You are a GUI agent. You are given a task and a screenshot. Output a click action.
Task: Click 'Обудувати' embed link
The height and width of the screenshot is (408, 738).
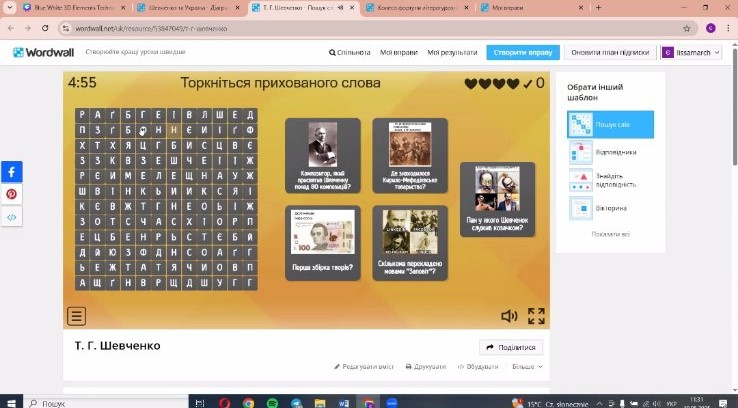[478, 366]
